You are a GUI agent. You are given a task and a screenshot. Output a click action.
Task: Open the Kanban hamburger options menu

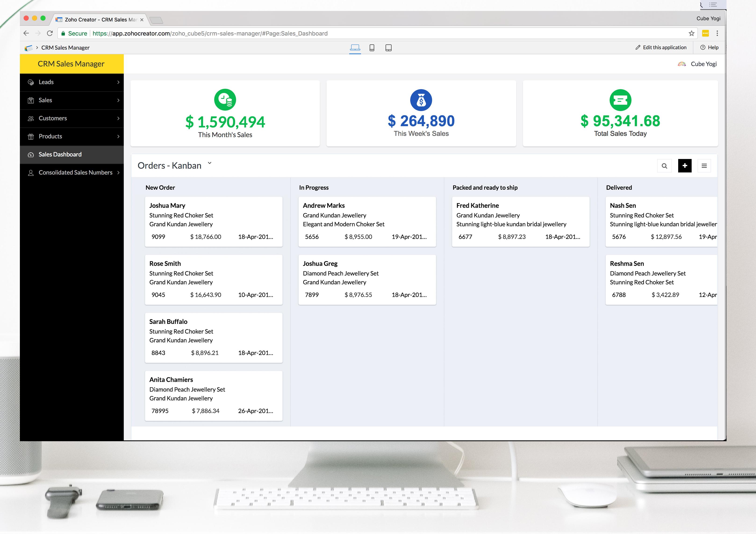(x=704, y=166)
